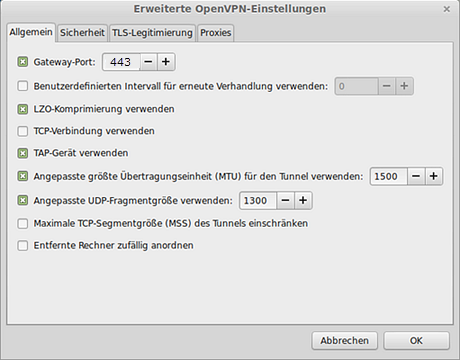
Task: Click the renegotiation interval field showing 0
Action: pos(357,86)
